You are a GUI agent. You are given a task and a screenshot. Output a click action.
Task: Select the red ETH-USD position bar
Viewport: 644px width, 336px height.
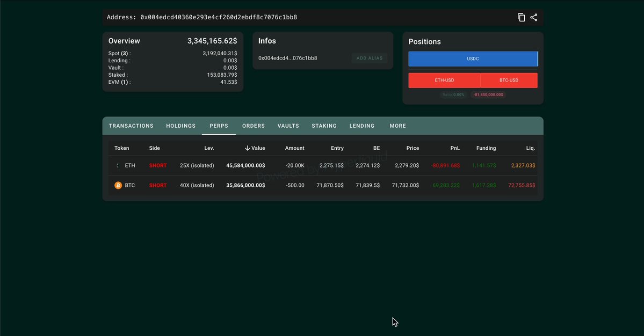(444, 81)
